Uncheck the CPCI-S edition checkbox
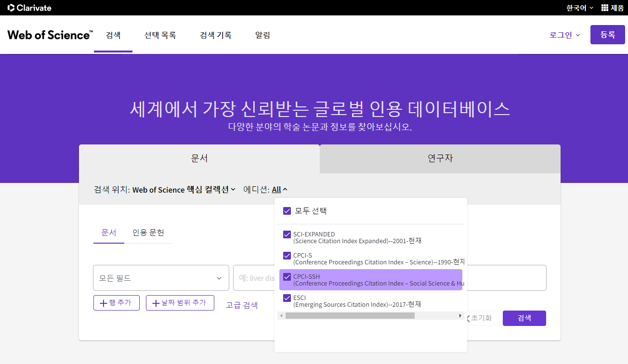The image size is (628, 364). point(287,256)
